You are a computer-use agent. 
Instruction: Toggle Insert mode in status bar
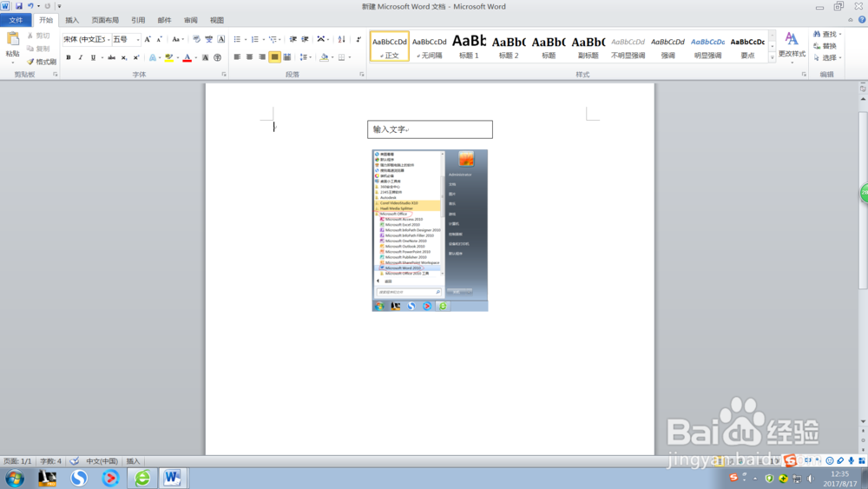[x=133, y=460]
